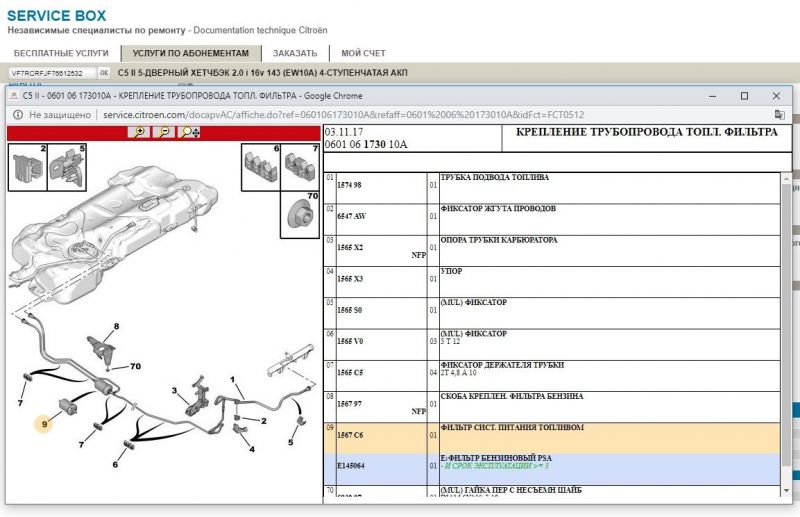
Task: Click the zoom in magnifier icon
Action: click(x=140, y=132)
